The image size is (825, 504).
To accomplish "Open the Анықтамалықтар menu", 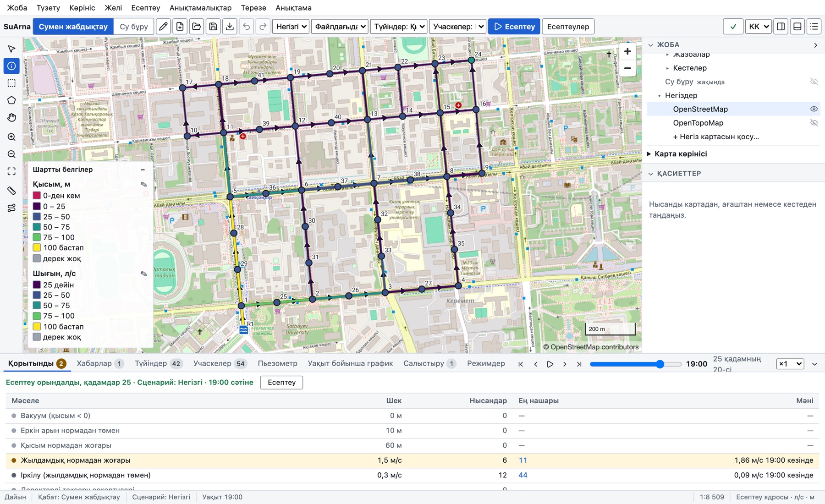I will tap(200, 8).
